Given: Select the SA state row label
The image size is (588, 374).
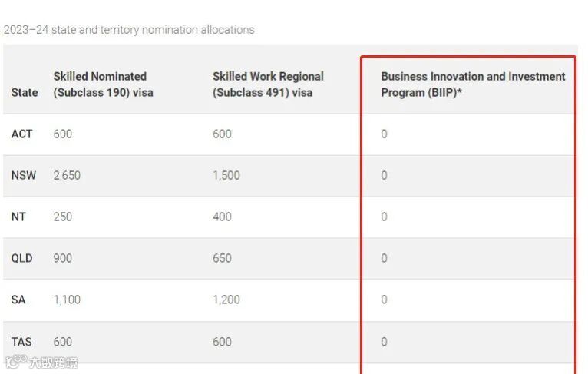Looking at the screenshot, I should tap(18, 300).
